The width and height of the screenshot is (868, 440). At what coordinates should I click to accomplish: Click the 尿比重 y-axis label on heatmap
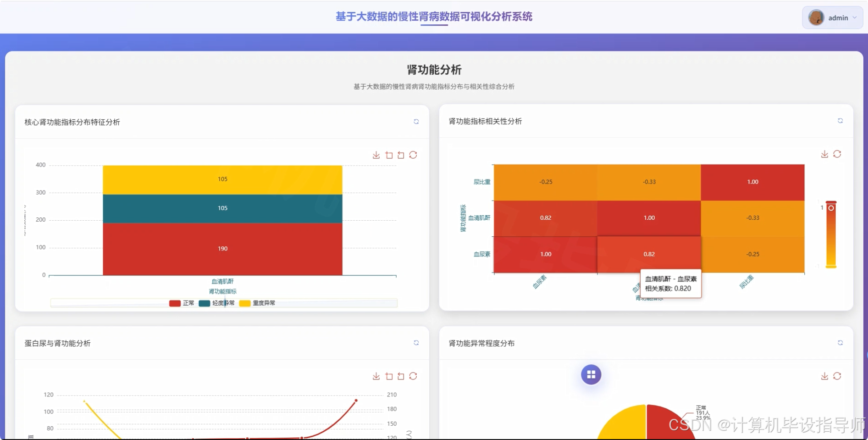[482, 182]
